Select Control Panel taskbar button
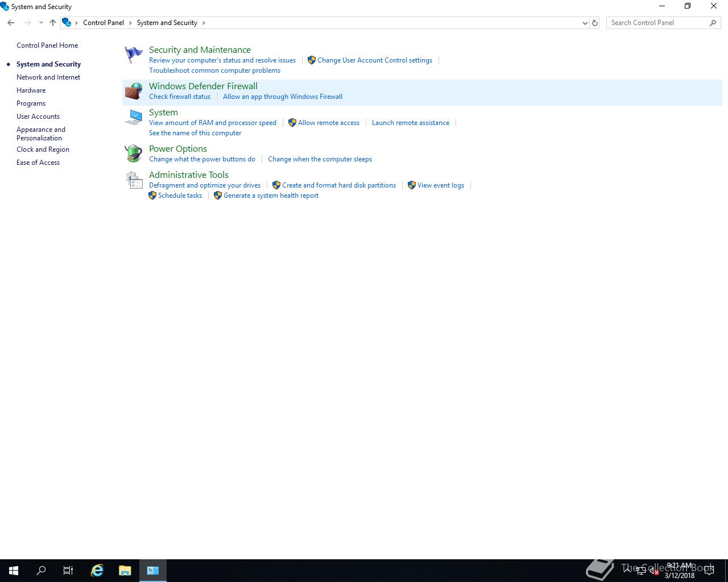Viewport: 728px width, 582px height. point(153,571)
